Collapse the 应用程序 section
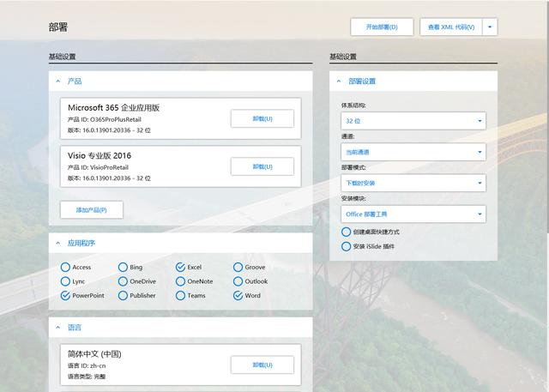 click(58, 243)
